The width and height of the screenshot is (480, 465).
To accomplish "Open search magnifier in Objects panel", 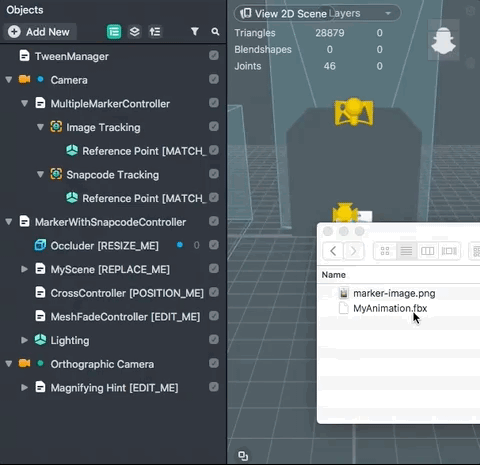I will pos(215,32).
